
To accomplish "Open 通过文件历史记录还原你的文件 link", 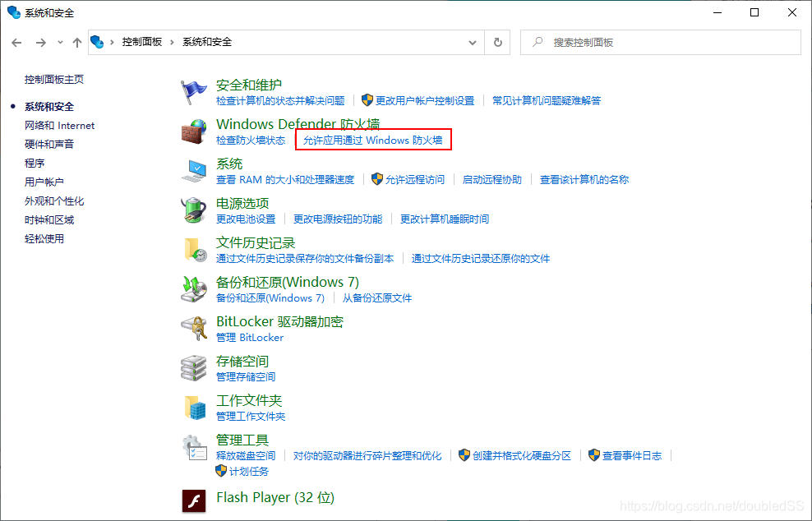I will [481, 258].
